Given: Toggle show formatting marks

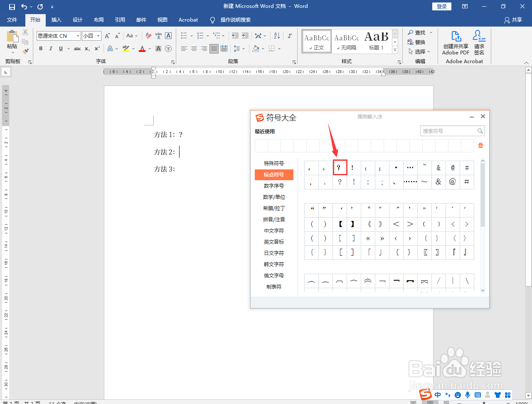Looking at the screenshot, I should point(290,36).
